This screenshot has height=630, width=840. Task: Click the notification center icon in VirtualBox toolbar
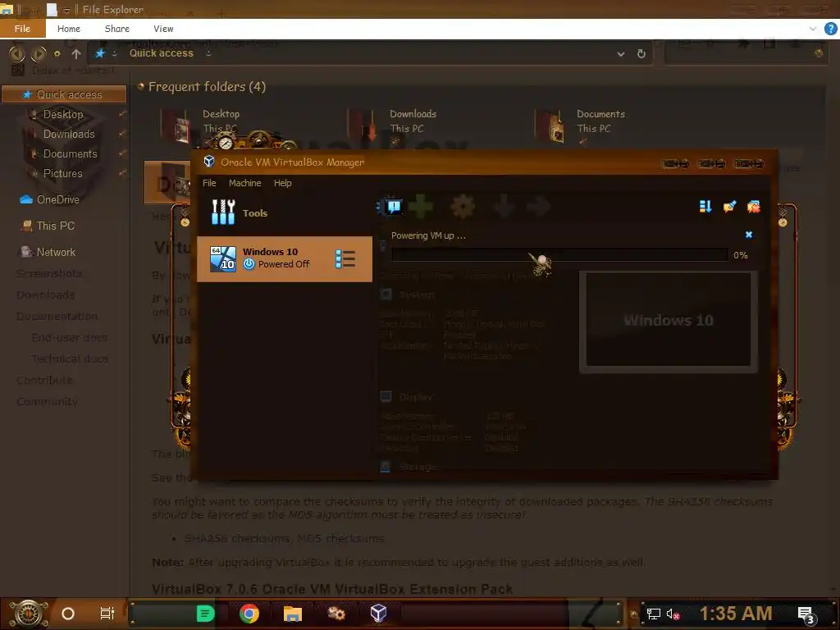click(394, 206)
